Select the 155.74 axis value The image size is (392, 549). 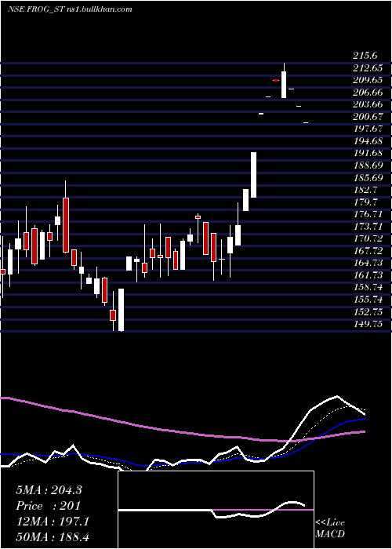tap(368, 300)
